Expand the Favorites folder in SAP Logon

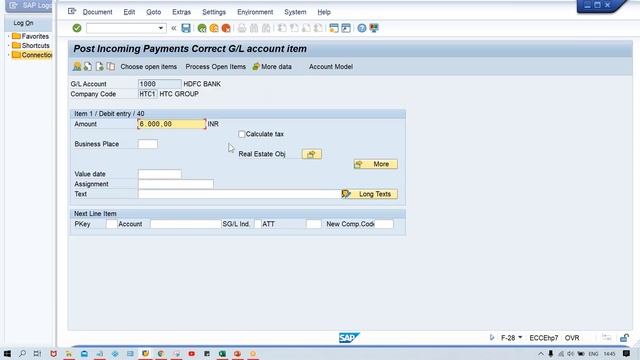9,36
